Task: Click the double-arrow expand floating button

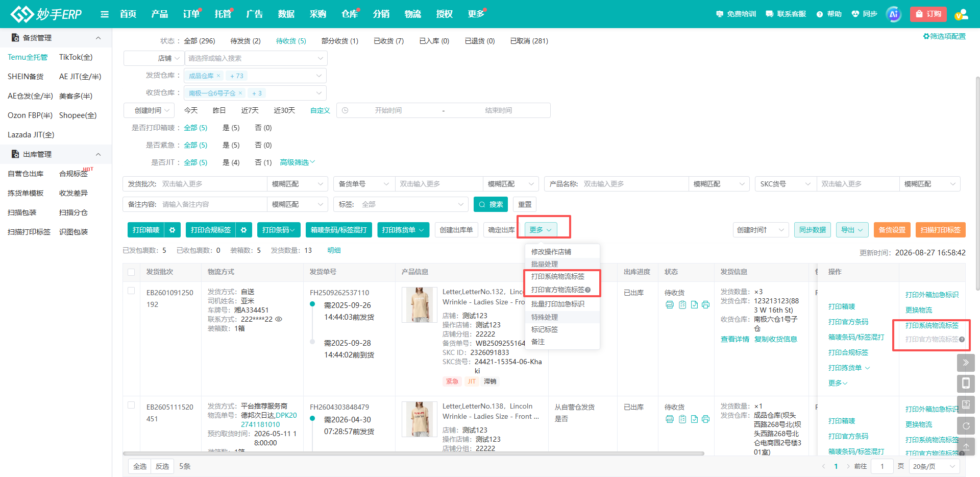Action: [x=966, y=363]
